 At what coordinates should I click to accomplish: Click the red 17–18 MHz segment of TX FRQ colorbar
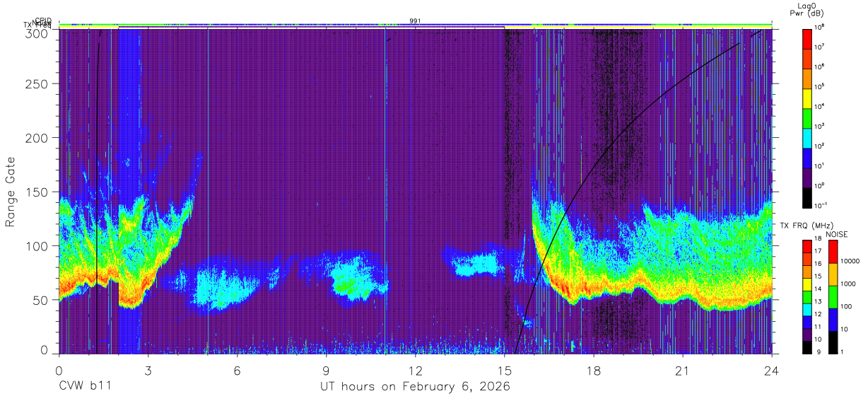click(x=807, y=246)
